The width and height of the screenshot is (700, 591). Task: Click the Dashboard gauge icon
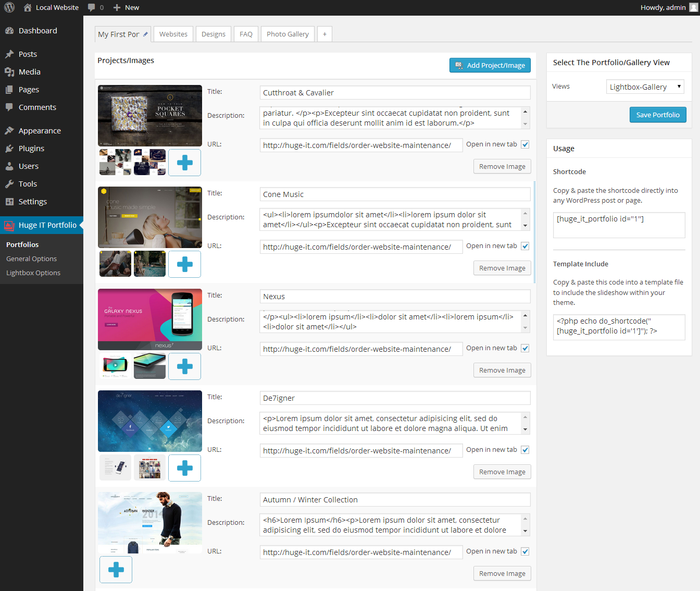click(9, 31)
